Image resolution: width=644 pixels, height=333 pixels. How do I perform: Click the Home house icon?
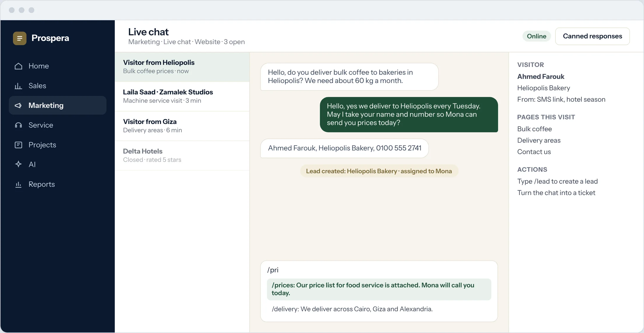pos(18,66)
